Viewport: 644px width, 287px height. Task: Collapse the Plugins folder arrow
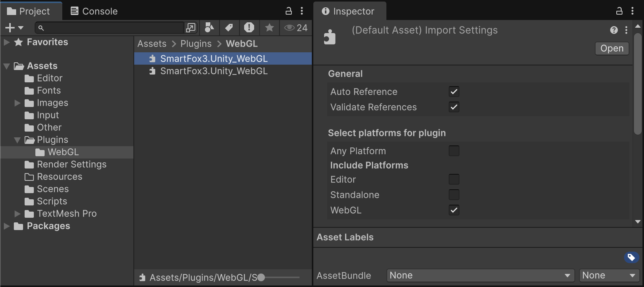tap(17, 140)
